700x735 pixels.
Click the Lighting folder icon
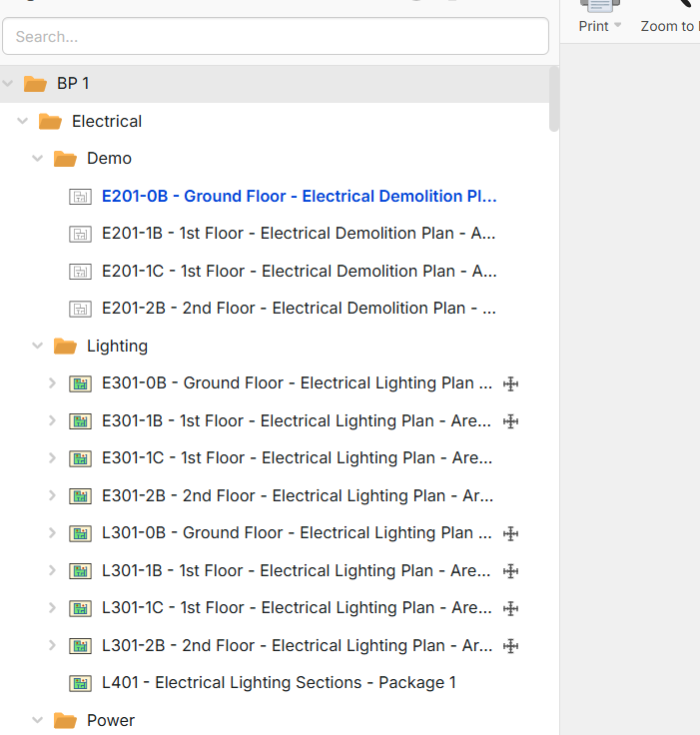pyautogui.click(x=65, y=347)
